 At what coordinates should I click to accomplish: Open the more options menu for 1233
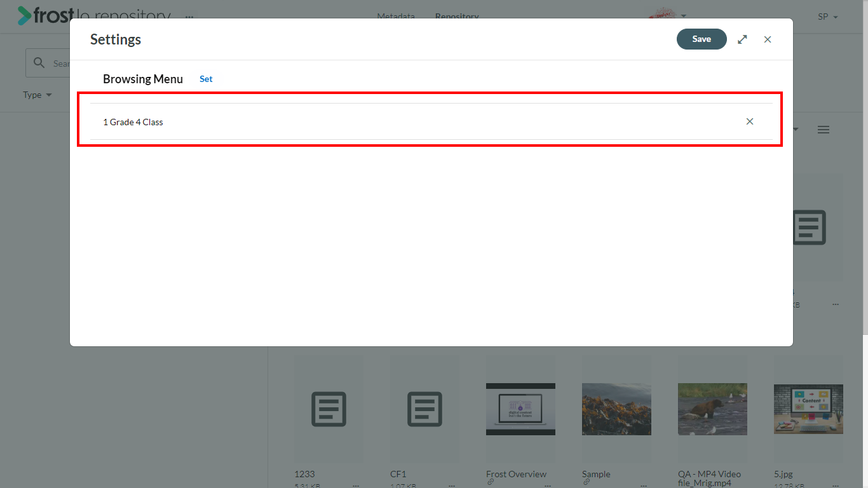[x=356, y=485]
